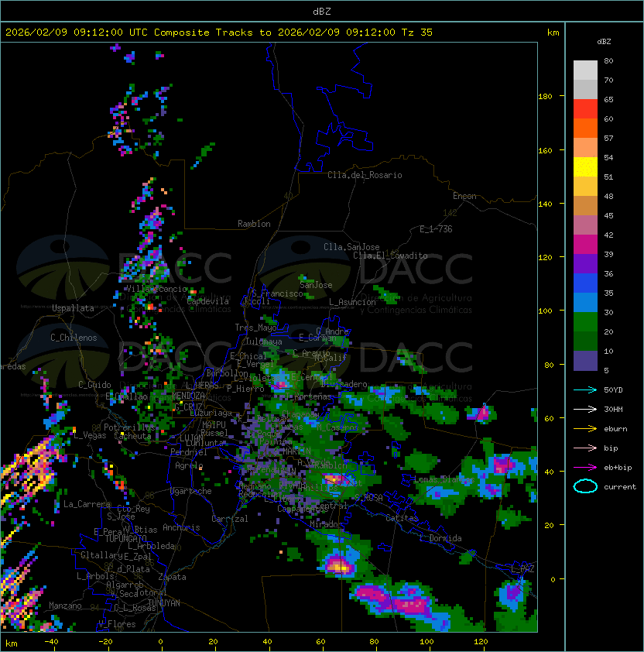Select the MENDOZA city label on map

[x=188, y=395]
